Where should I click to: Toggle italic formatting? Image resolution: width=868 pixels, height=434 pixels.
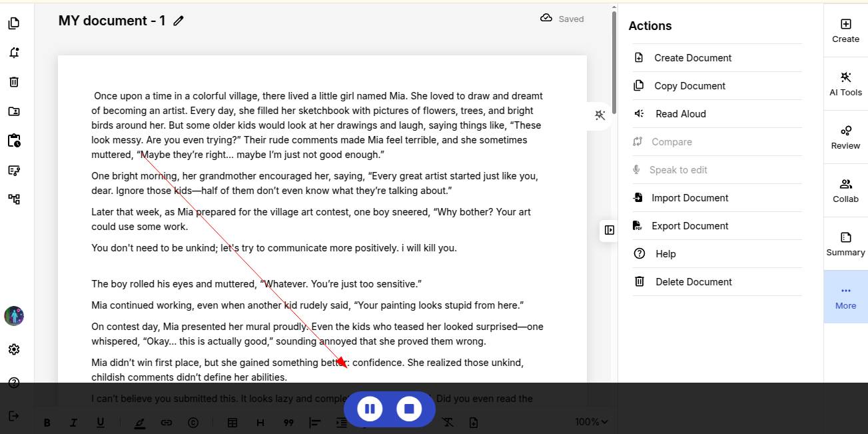[73, 423]
